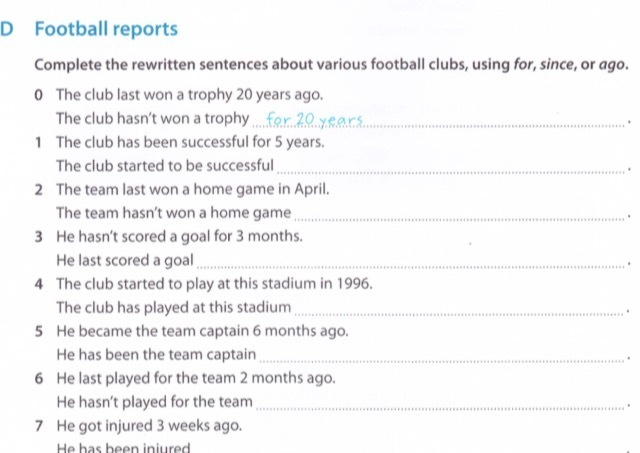640x453 pixels.
Task: Click the instruction text about for, since, ago
Action: click(x=331, y=64)
